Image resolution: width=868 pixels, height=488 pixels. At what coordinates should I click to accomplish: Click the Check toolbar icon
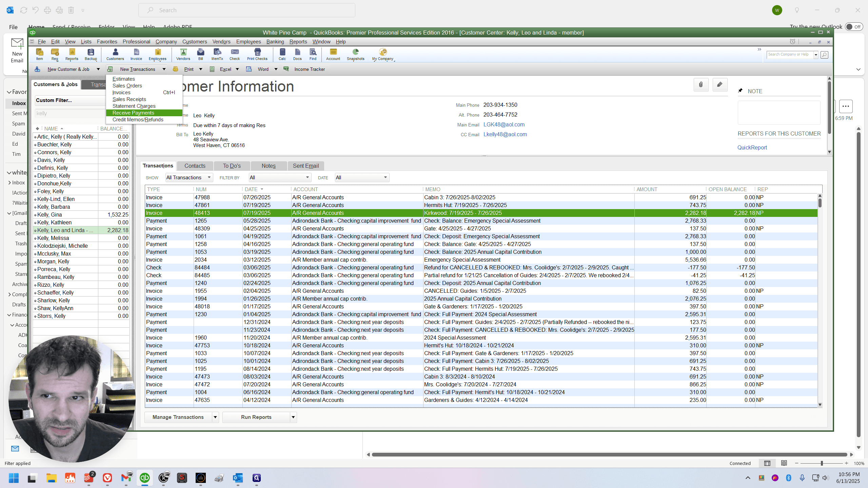[x=235, y=54]
